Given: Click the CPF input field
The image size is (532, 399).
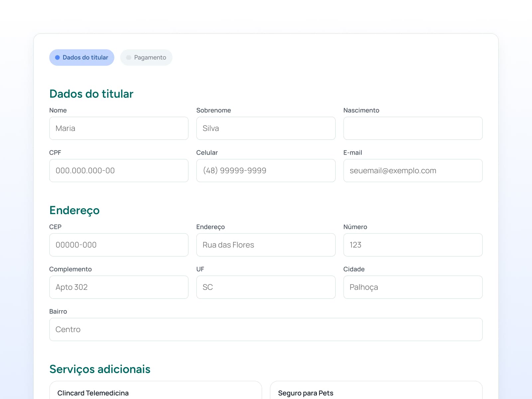Looking at the screenshot, I should [119, 171].
